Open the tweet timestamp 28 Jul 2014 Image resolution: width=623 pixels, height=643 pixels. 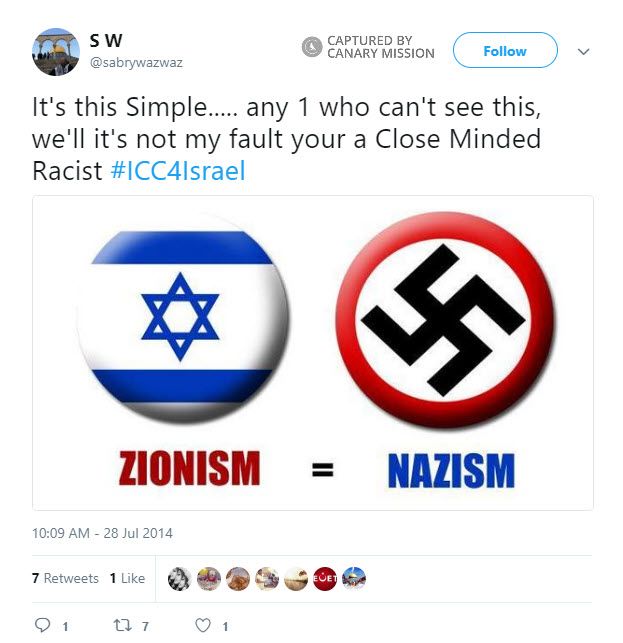click(102, 533)
